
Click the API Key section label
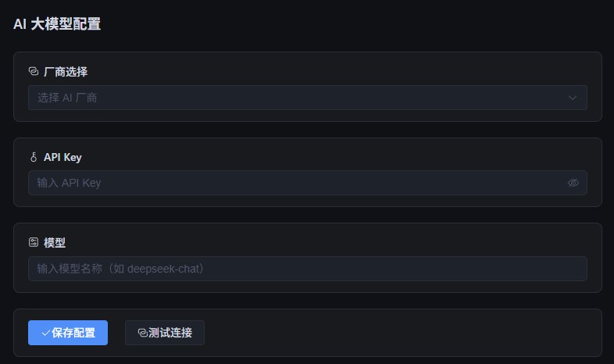coord(62,157)
